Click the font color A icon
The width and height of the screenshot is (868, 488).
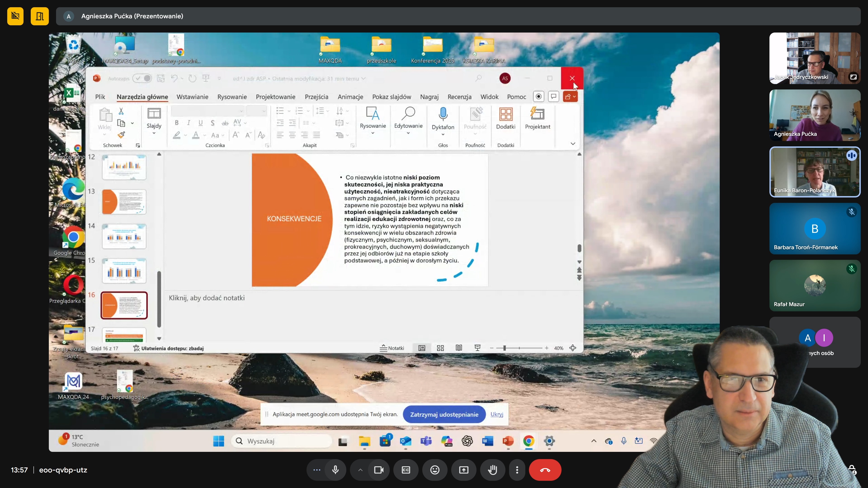point(196,135)
